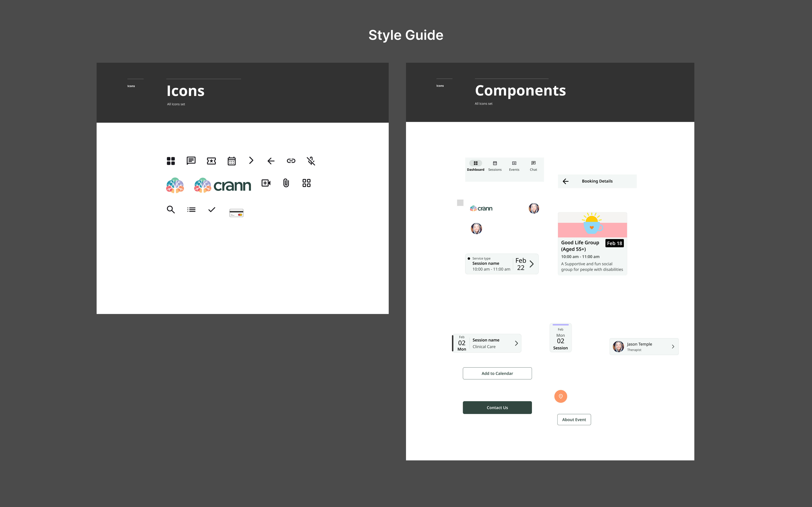Expand the Feb 22 session card arrow
Viewport: 812px width, 507px height.
(x=532, y=264)
